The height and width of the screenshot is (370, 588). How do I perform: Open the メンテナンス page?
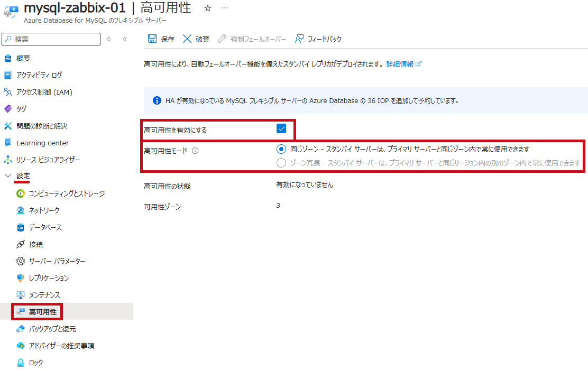[x=44, y=295]
